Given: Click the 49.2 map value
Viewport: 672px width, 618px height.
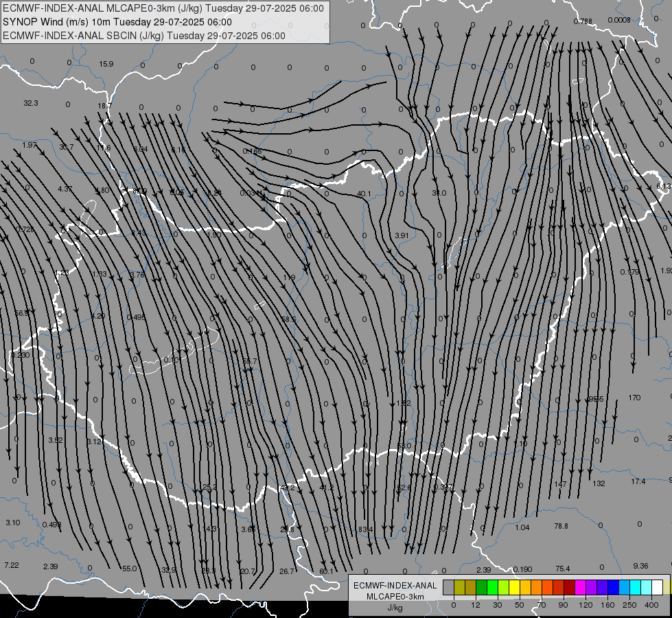Looking at the screenshot, I should click(287, 488).
